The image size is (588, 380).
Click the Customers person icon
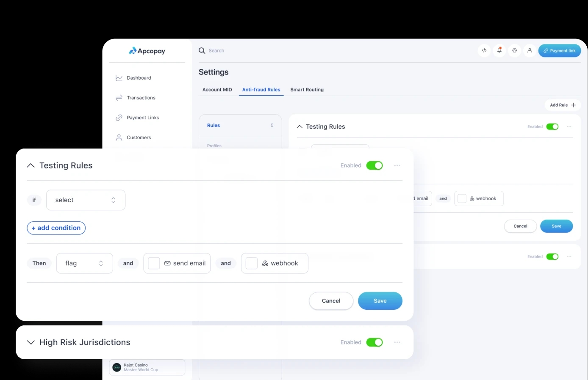tap(119, 138)
